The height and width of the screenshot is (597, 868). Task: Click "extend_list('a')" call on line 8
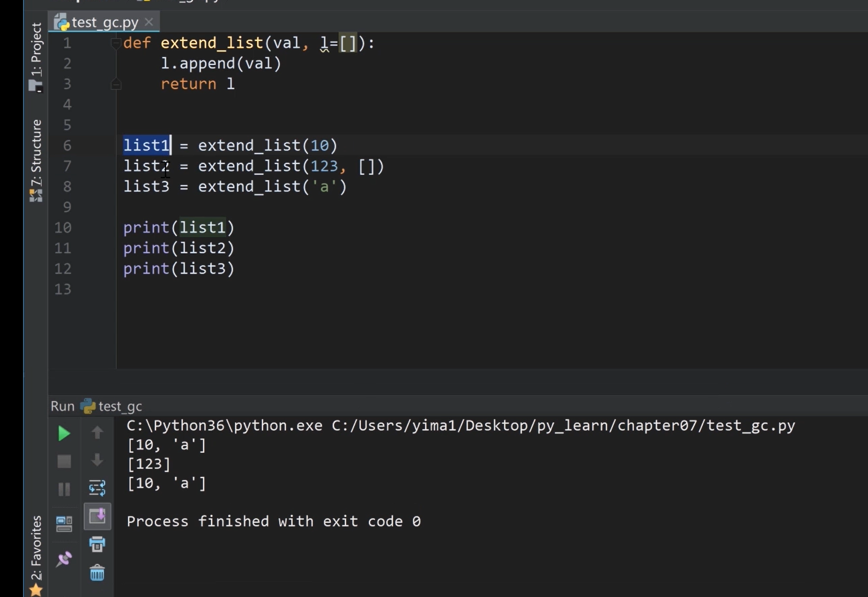point(272,187)
